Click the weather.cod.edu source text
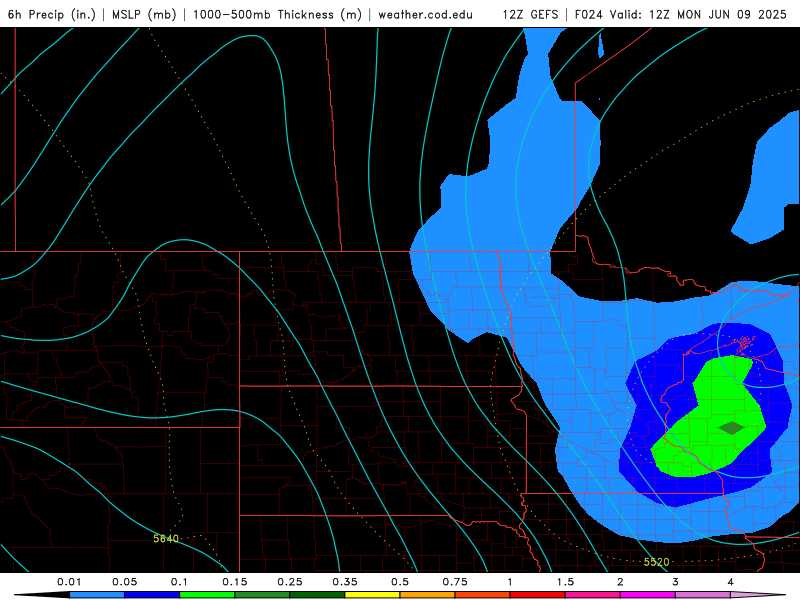Screen dimensions: 800x600 [425, 15]
